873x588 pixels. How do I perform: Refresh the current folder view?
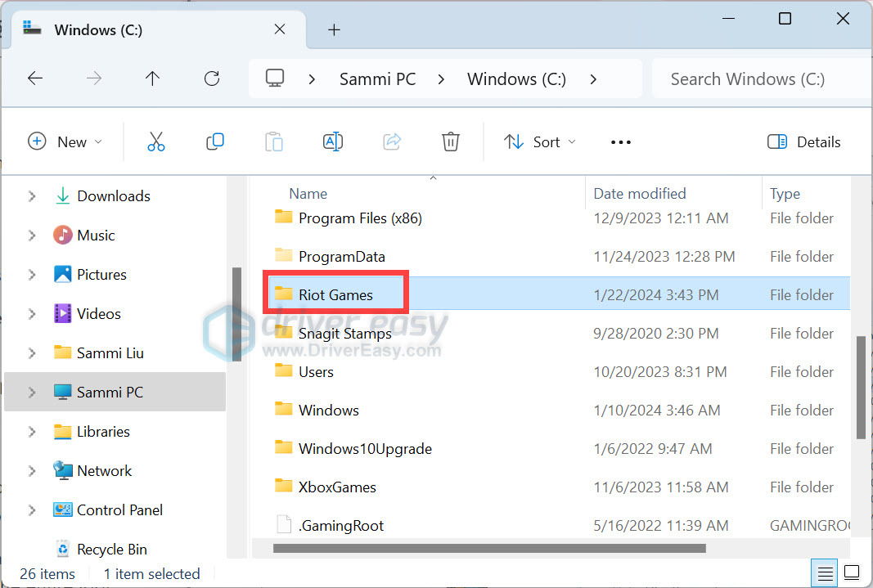212,79
